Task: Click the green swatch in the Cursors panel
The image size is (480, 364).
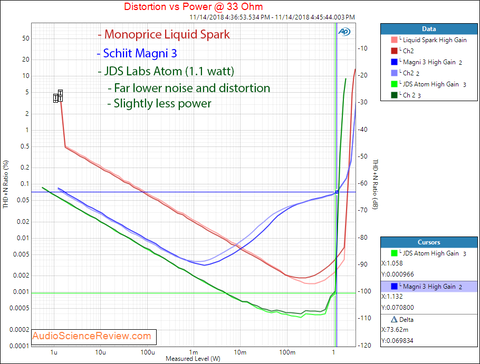Action: [x=394, y=253]
